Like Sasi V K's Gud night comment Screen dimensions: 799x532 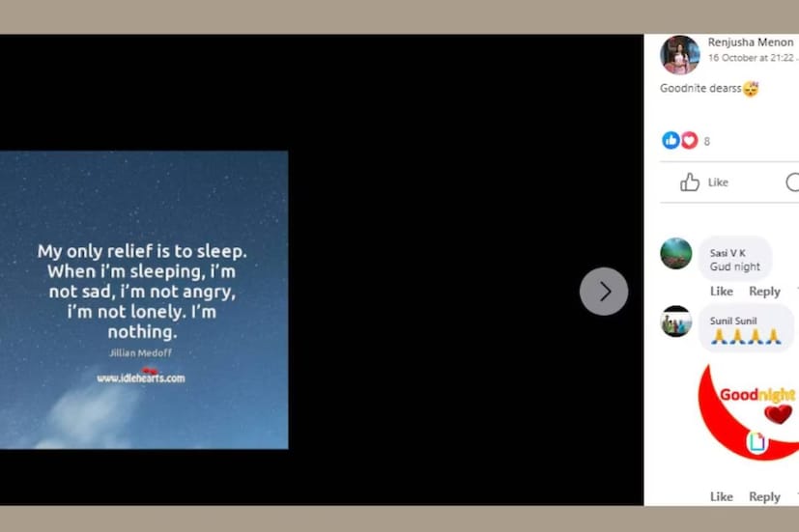click(721, 292)
